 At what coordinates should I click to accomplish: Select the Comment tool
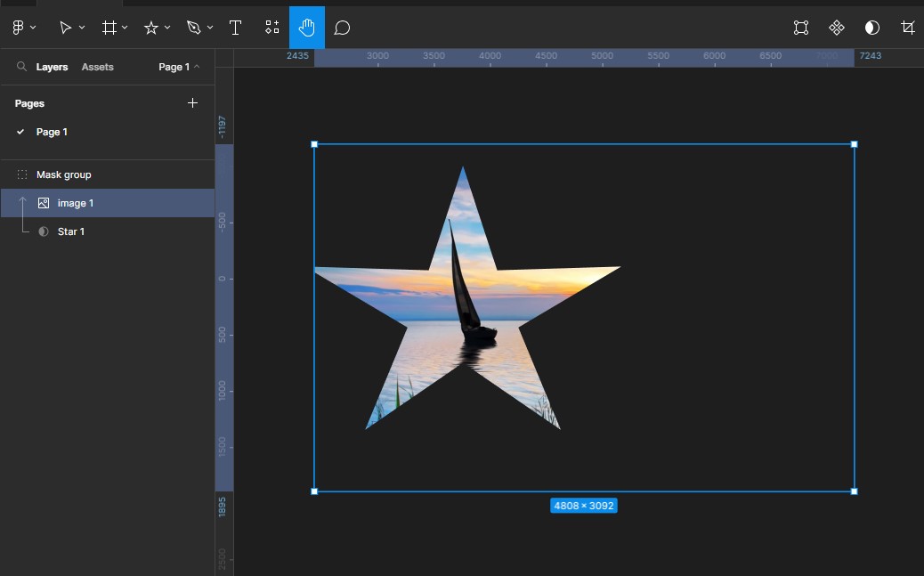342,28
